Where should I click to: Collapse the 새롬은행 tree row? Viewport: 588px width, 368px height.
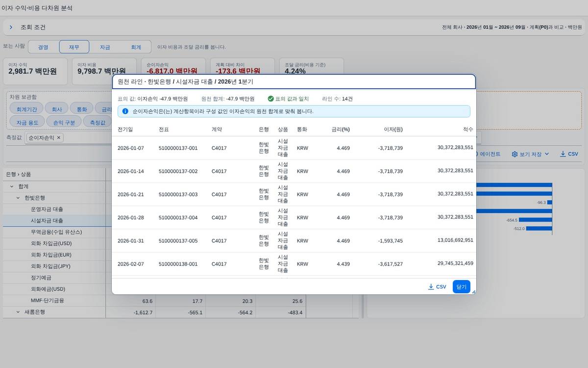[x=18, y=312]
